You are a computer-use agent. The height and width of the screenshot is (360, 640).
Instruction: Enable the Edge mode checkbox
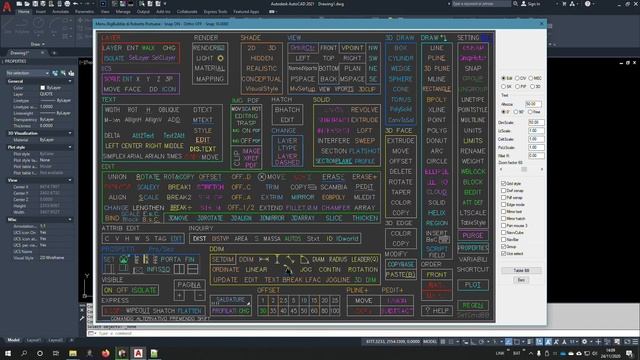(x=504, y=204)
